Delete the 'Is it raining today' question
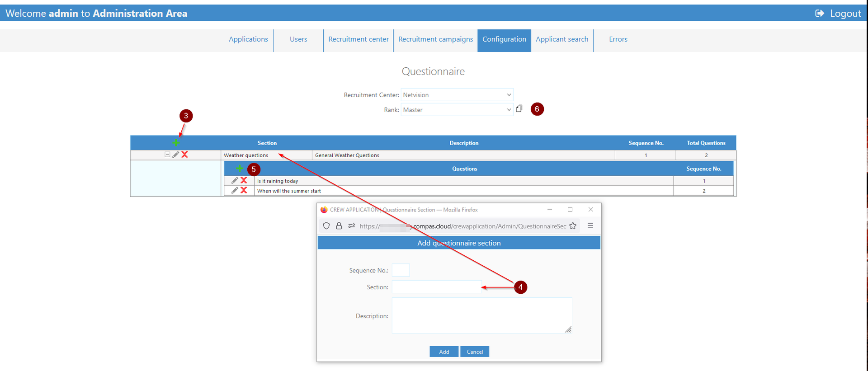The width and height of the screenshot is (868, 371). tap(244, 180)
